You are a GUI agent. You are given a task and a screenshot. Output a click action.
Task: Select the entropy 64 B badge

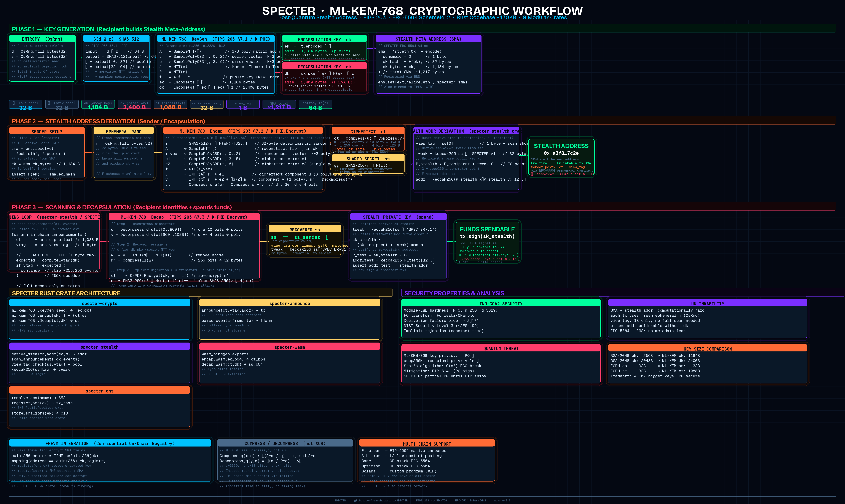coord(315,105)
